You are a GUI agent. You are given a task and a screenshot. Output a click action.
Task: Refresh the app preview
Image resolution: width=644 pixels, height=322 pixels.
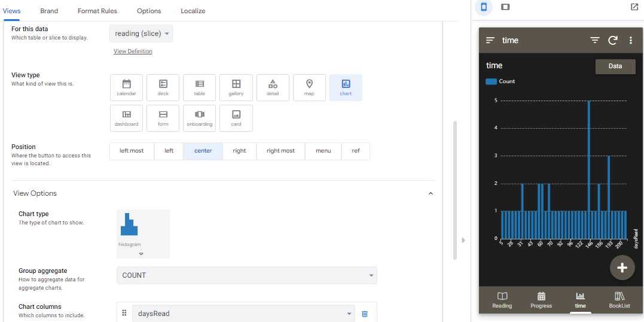pyautogui.click(x=613, y=40)
